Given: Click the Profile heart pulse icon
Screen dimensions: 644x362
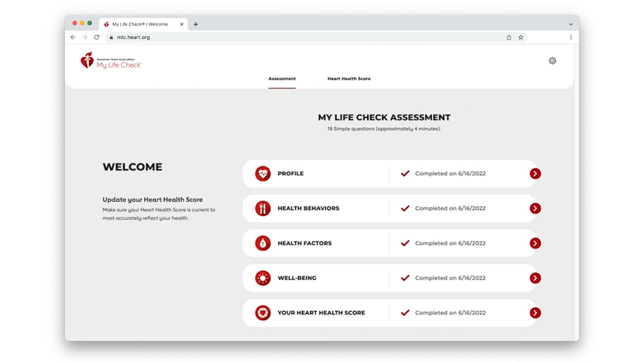Looking at the screenshot, I should click(x=263, y=174).
